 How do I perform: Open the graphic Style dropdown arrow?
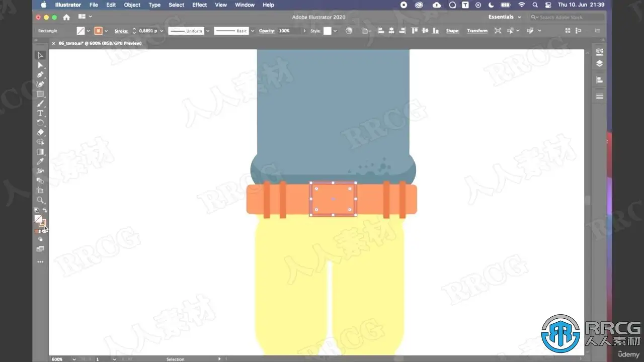(335, 31)
